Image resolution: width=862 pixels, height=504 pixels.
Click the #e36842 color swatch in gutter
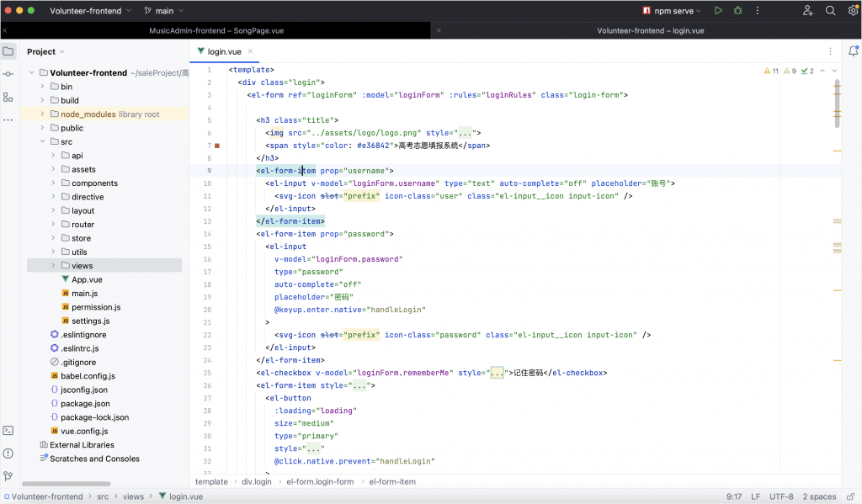(x=217, y=146)
